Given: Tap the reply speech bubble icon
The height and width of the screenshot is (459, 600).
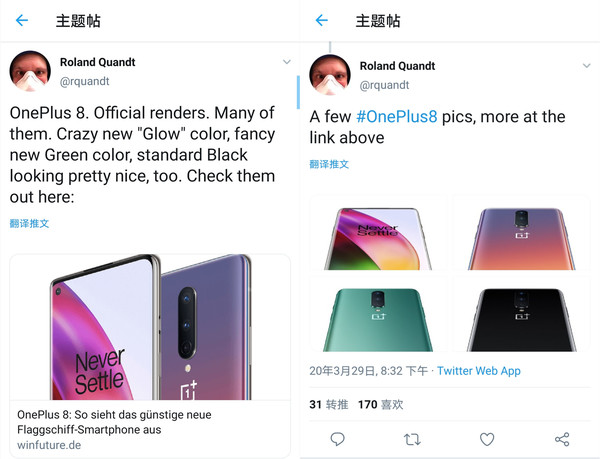Looking at the screenshot, I should (x=338, y=439).
